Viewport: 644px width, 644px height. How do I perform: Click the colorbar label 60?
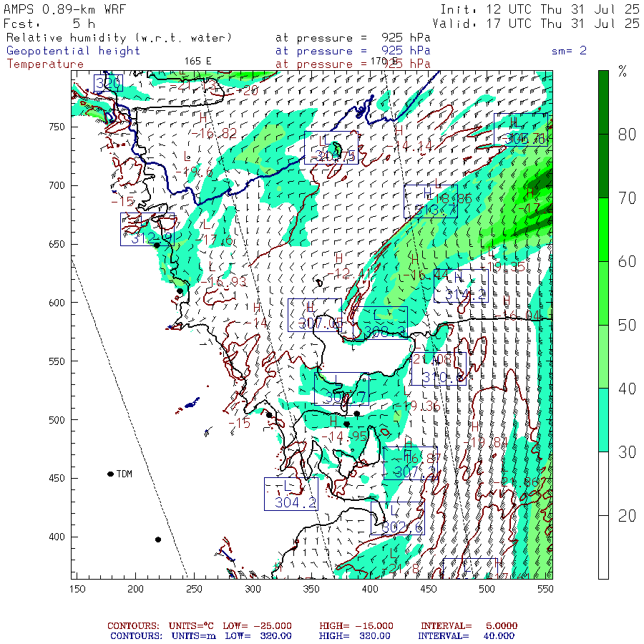[627, 262]
